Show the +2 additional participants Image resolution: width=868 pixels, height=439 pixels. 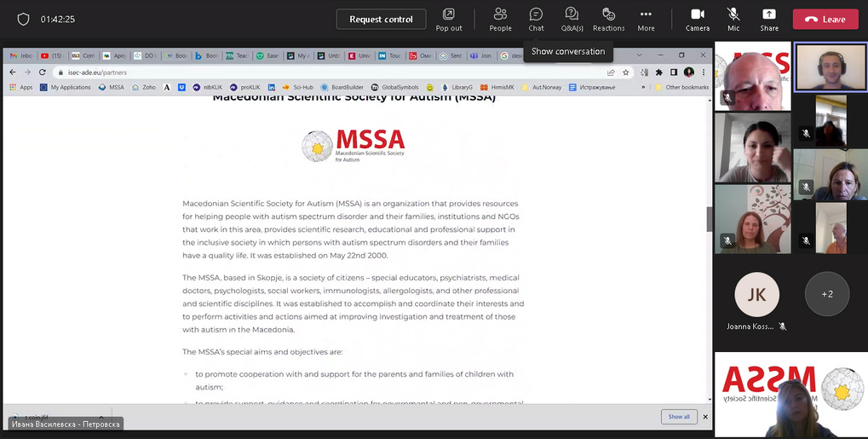pyautogui.click(x=826, y=294)
